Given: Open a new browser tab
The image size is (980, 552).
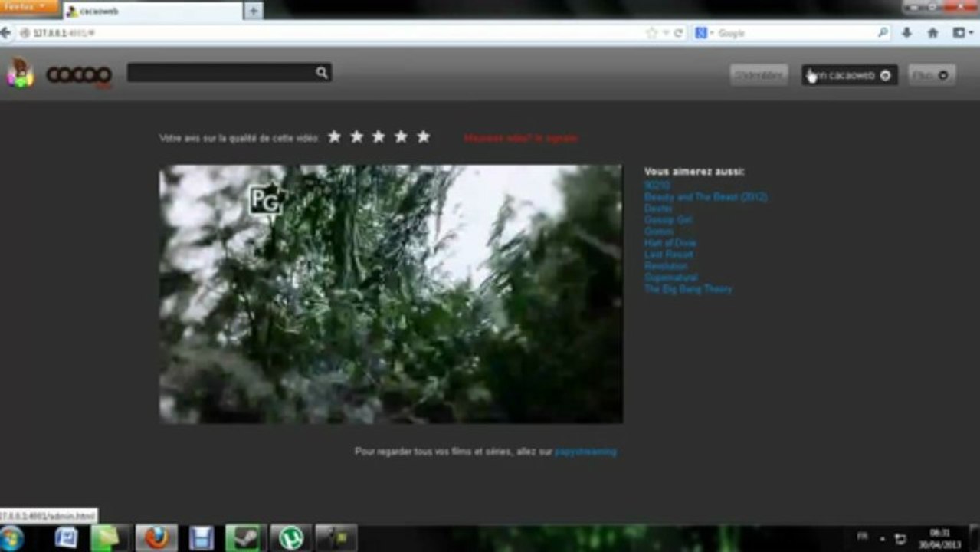Looking at the screenshot, I should [x=254, y=11].
